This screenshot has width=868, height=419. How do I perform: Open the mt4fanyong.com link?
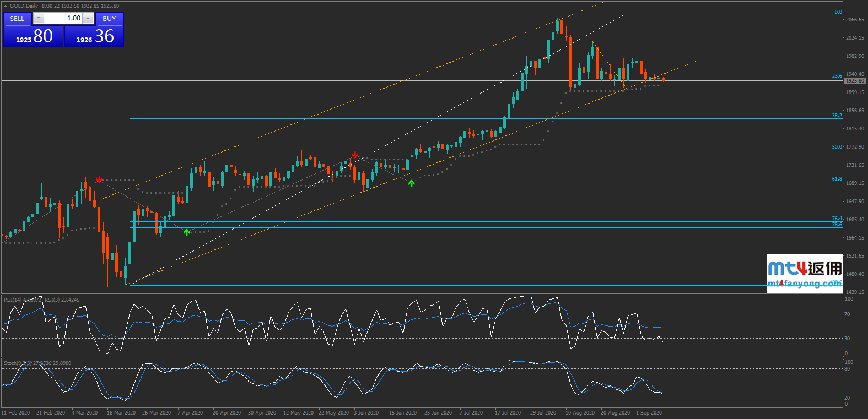tap(804, 284)
